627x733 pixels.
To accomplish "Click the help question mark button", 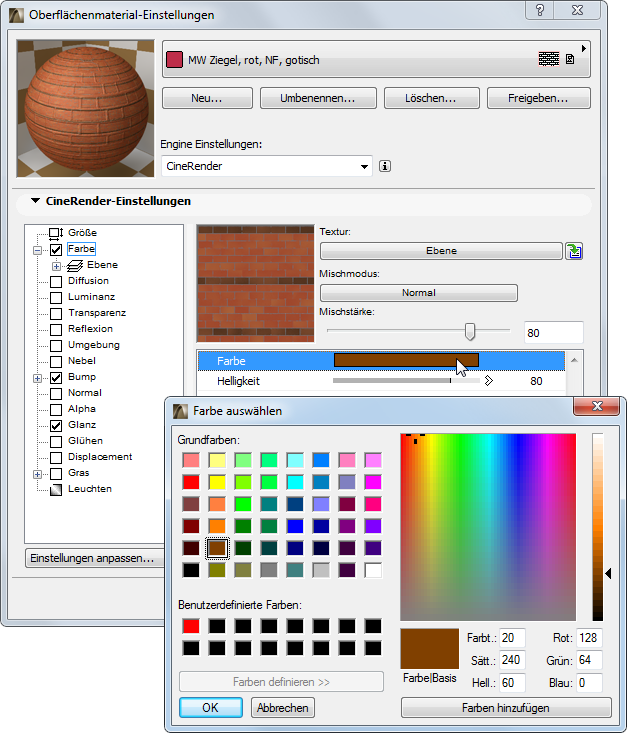I will (540, 10).
